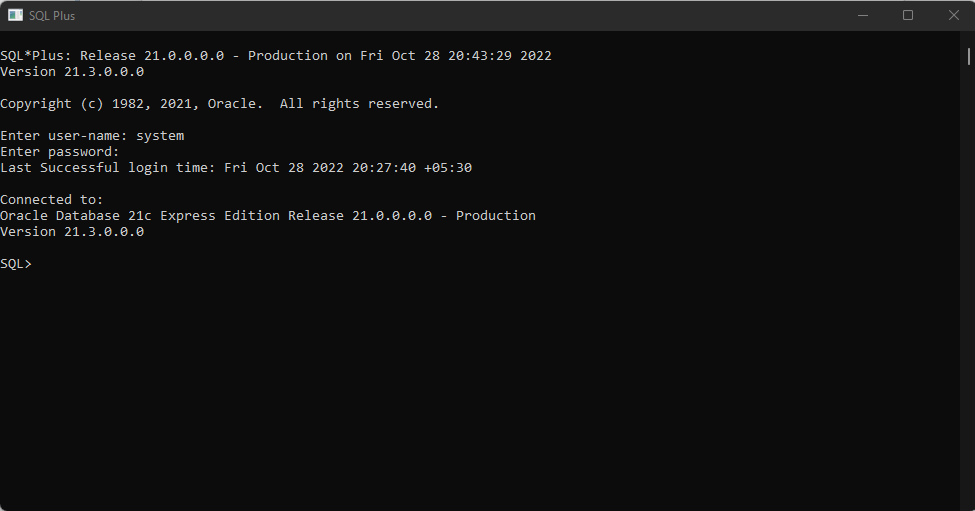Click the 'SQL*Plus: Release 21.0.0.0.0' header line
This screenshot has height=511, width=975.
tap(276, 56)
